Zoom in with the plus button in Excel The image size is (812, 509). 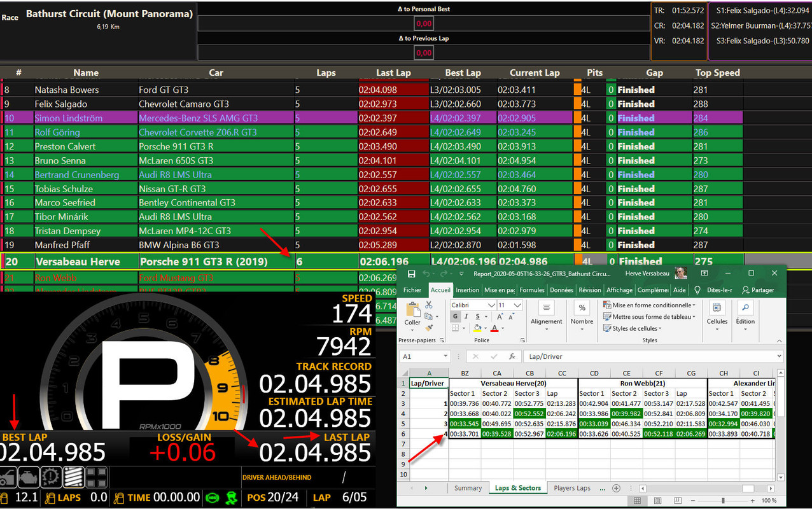click(753, 501)
